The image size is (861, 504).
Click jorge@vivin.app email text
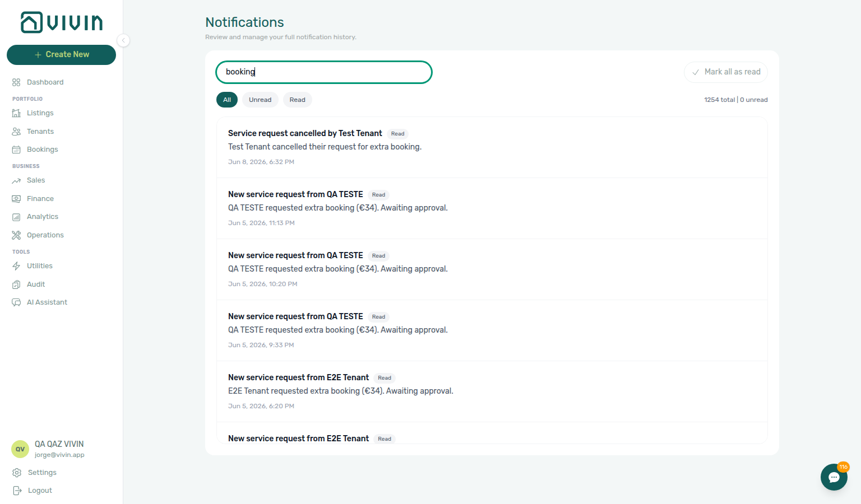pyautogui.click(x=59, y=455)
